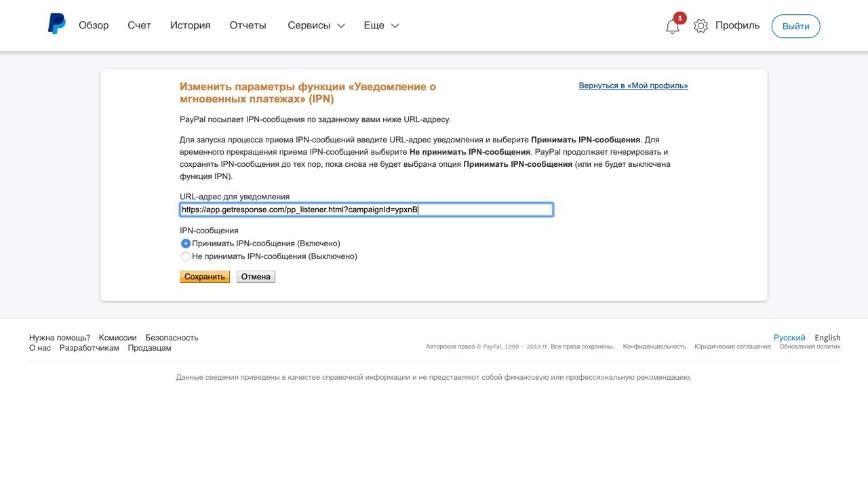Select "Не принимать IPN-сообщения (Выключено)" radio button
This screenshot has height=489, width=868.
[x=186, y=256]
